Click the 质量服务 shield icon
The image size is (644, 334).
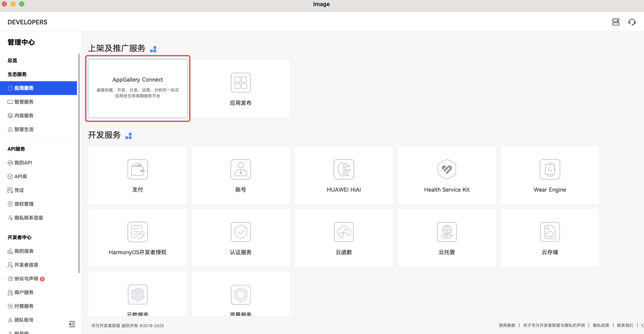point(241,294)
